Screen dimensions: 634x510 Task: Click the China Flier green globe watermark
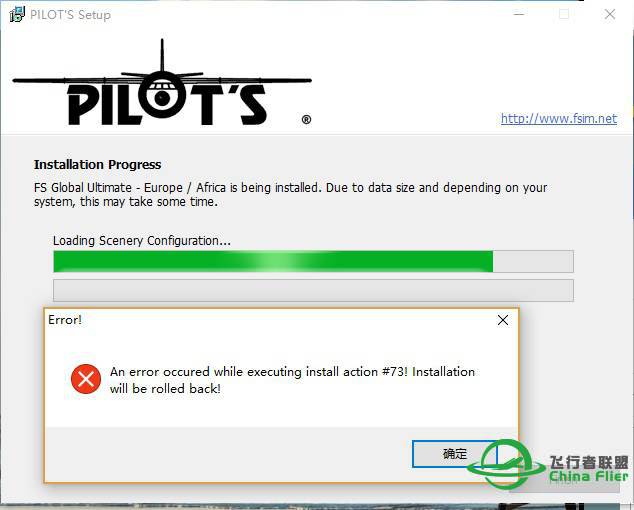(505, 463)
